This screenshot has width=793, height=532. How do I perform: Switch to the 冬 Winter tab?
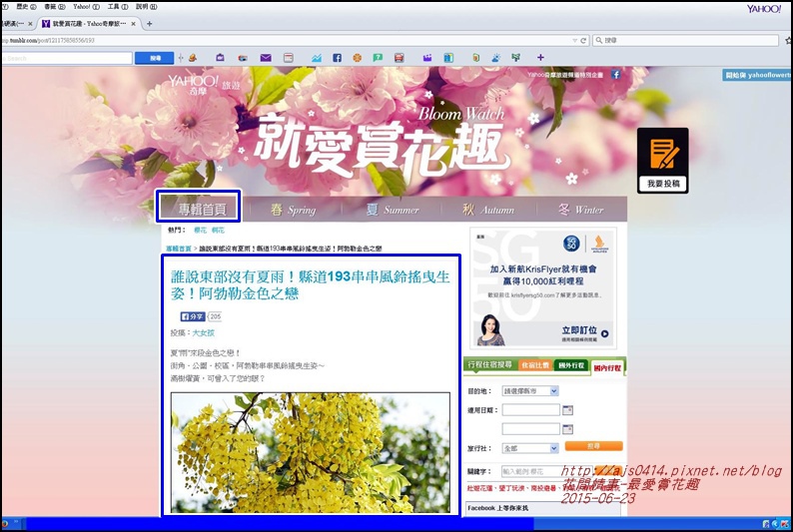pyautogui.click(x=581, y=210)
